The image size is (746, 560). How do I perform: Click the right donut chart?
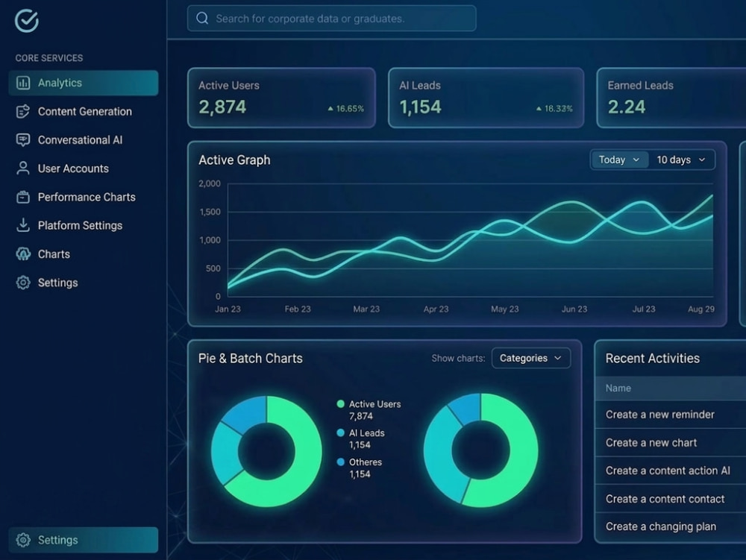coord(480,450)
